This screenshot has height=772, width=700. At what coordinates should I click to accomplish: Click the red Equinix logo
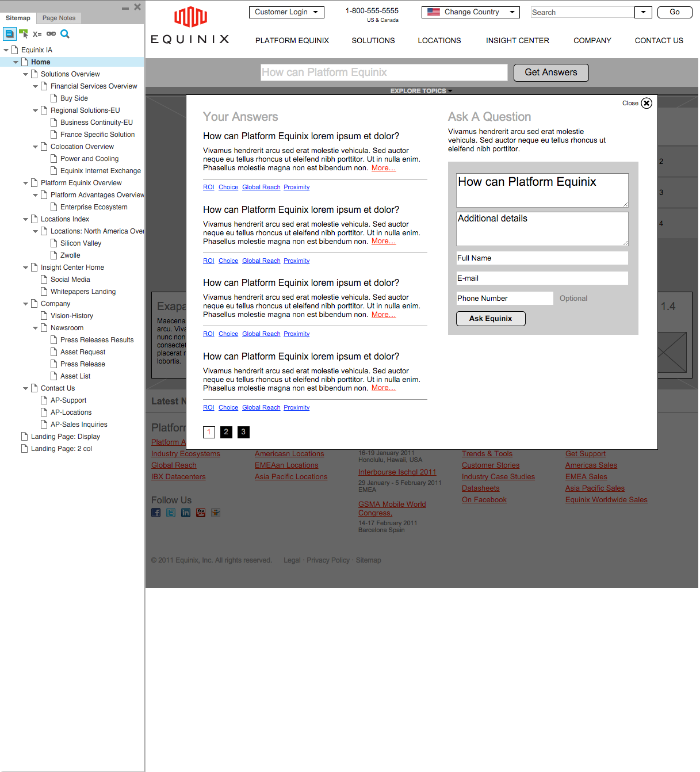click(190, 17)
